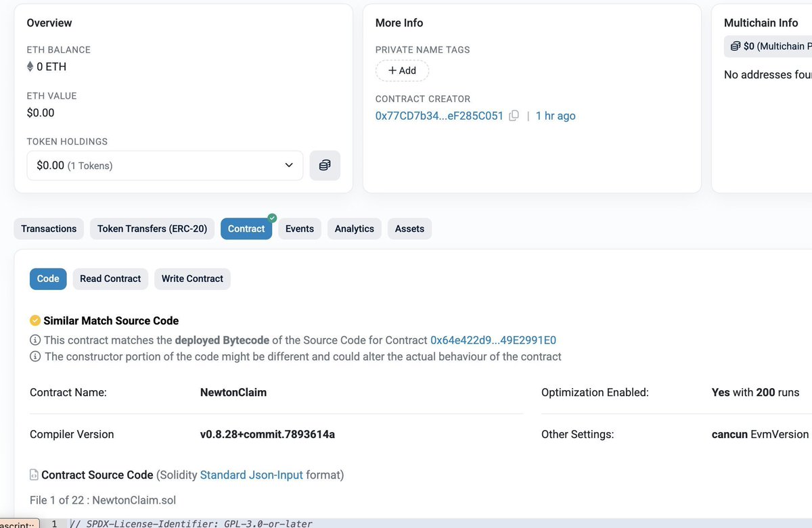Click the 'cancun EvmVersion' setting text
This screenshot has height=528, width=812.
[x=760, y=434]
